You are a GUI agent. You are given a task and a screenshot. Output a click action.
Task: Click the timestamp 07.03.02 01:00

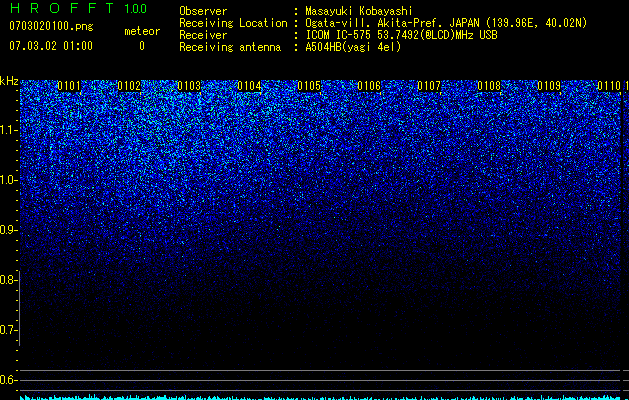pos(51,46)
